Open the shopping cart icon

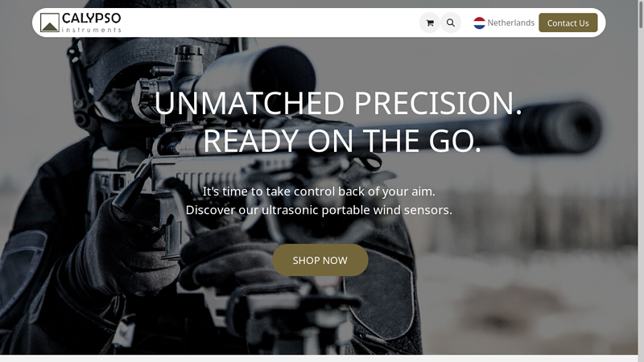click(430, 23)
